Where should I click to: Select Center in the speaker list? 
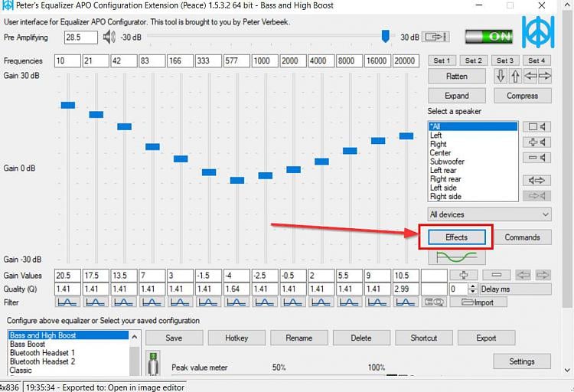click(440, 153)
